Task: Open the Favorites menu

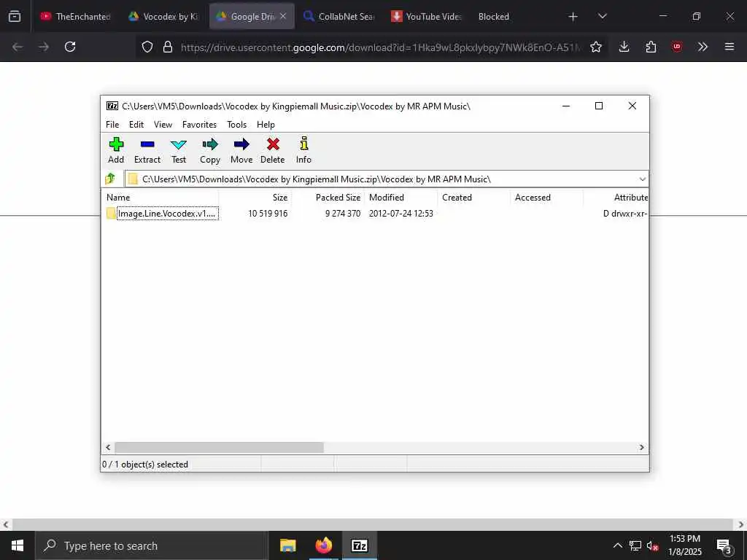Action: click(199, 124)
